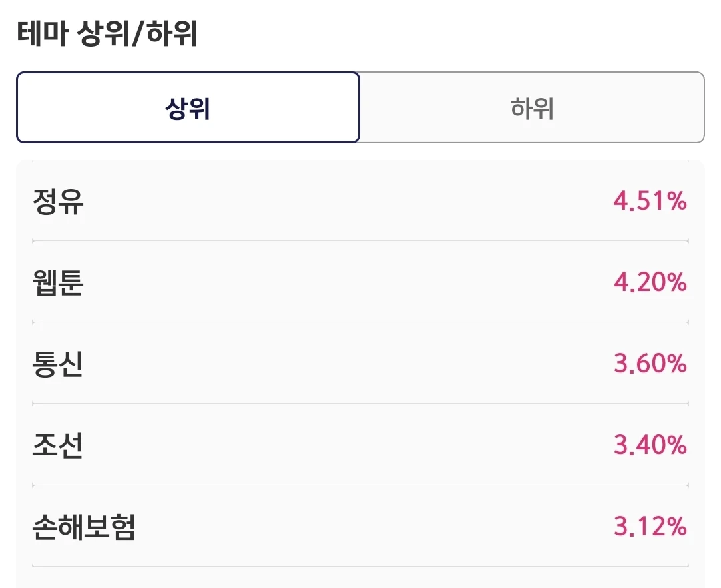The height and width of the screenshot is (588, 721).
Task: Click the 테마 상위/하위 section heading
Action: [x=107, y=33]
